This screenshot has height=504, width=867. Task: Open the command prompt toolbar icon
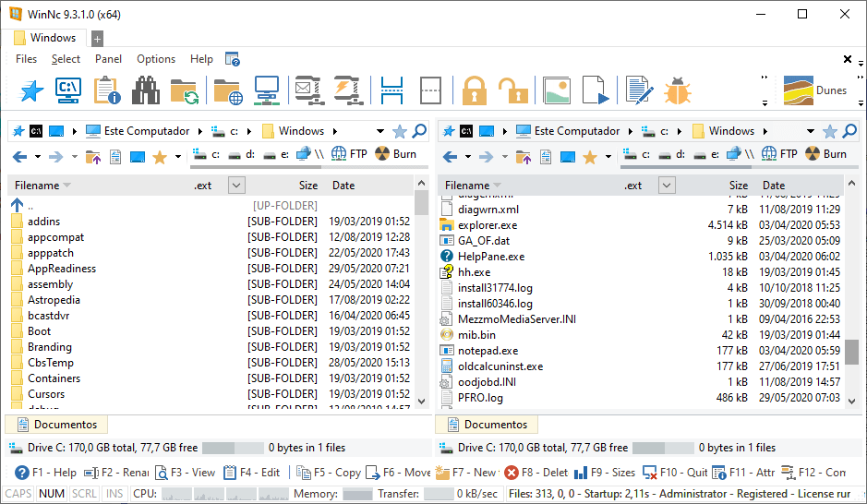[67, 90]
